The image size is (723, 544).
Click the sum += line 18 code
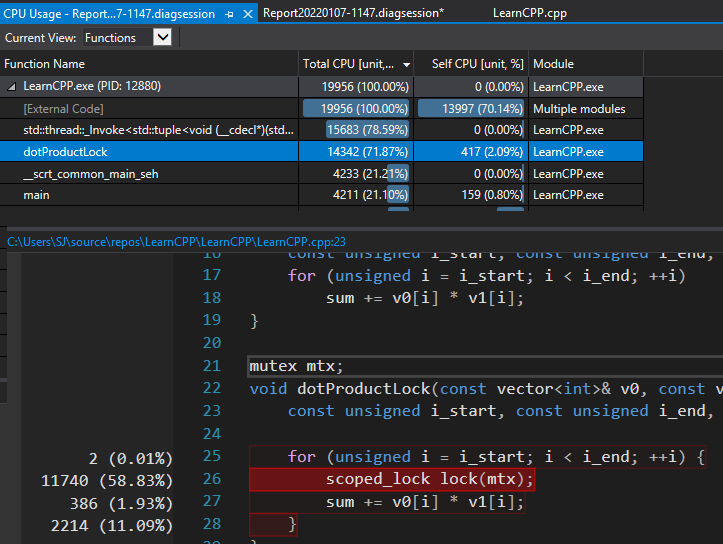(425, 298)
